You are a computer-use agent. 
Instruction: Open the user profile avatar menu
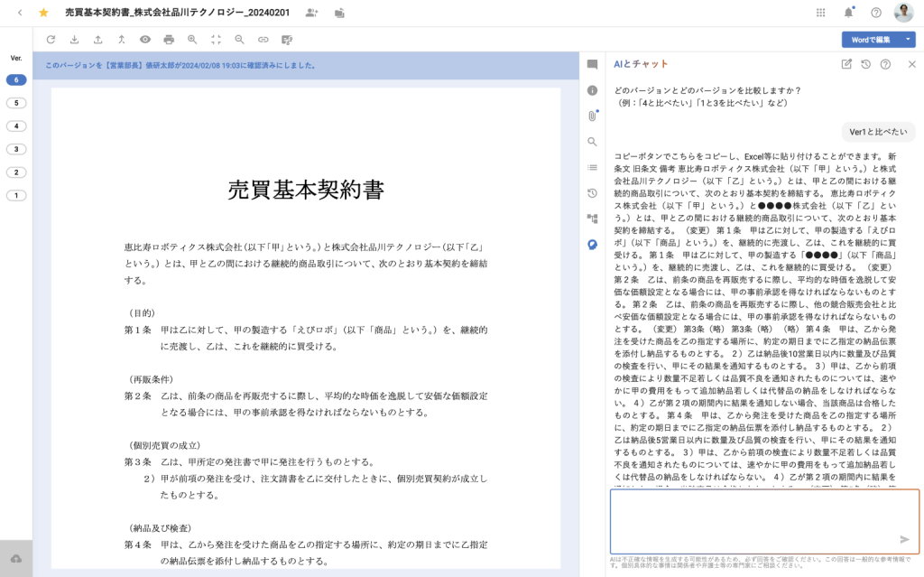click(903, 13)
